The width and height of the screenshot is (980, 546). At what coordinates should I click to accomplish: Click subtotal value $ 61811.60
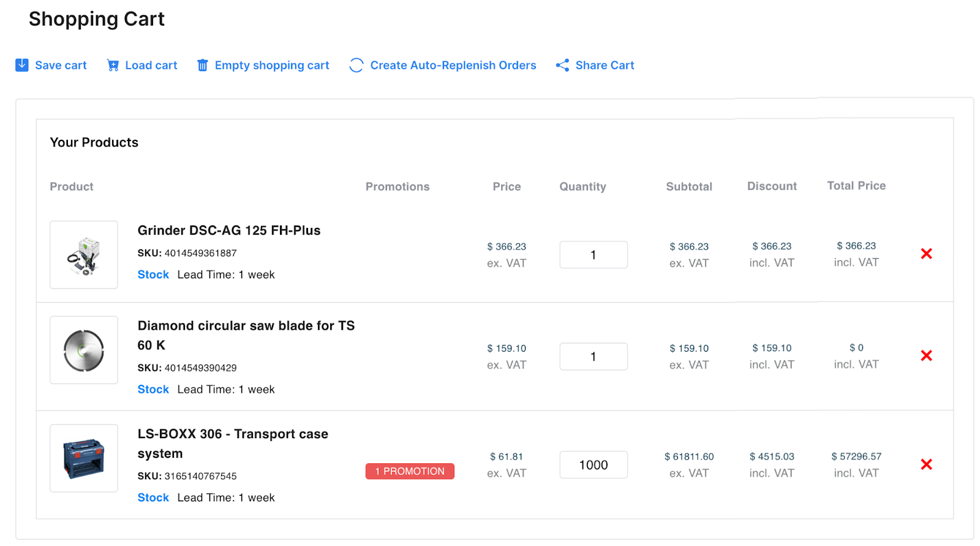coord(689,457)
